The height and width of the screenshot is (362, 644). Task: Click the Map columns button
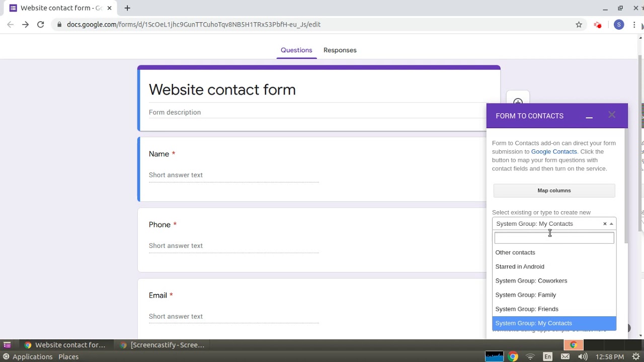click(554, 191)
